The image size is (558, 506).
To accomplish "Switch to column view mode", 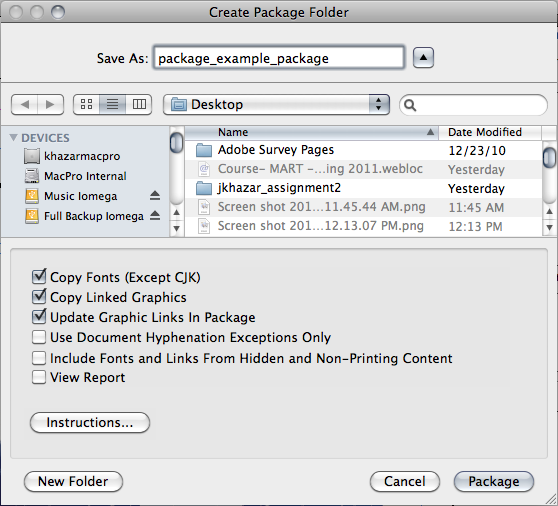I will pyautogui.click(x=139, y=104).
